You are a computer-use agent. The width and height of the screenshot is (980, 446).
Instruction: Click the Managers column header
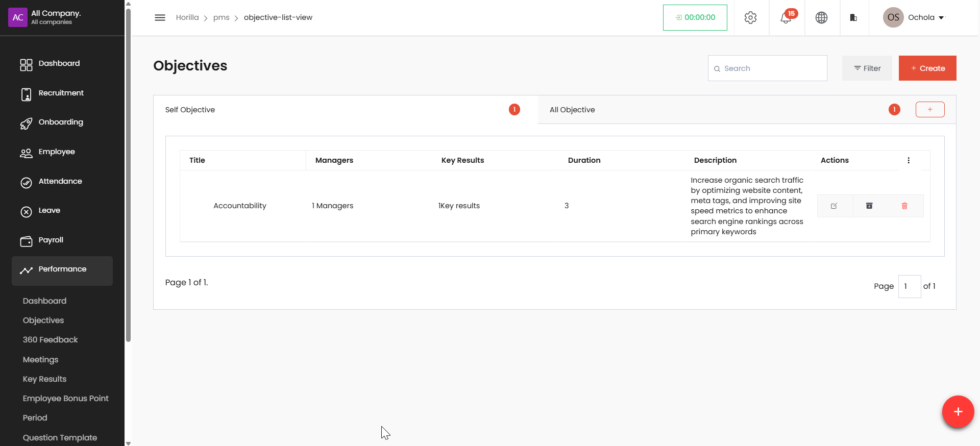pyautogui.click(x=334, y=160)
